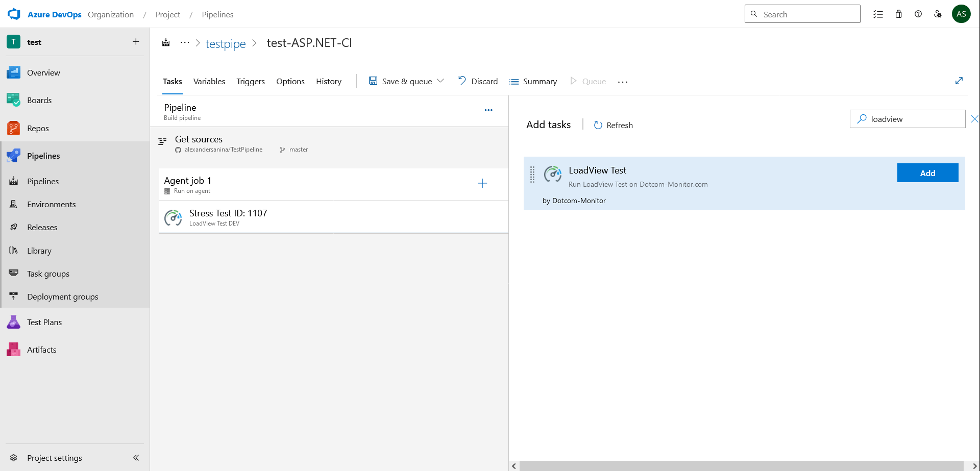Click the Summary button
Screen dimensions: 980x471
(x=533, y=82)
